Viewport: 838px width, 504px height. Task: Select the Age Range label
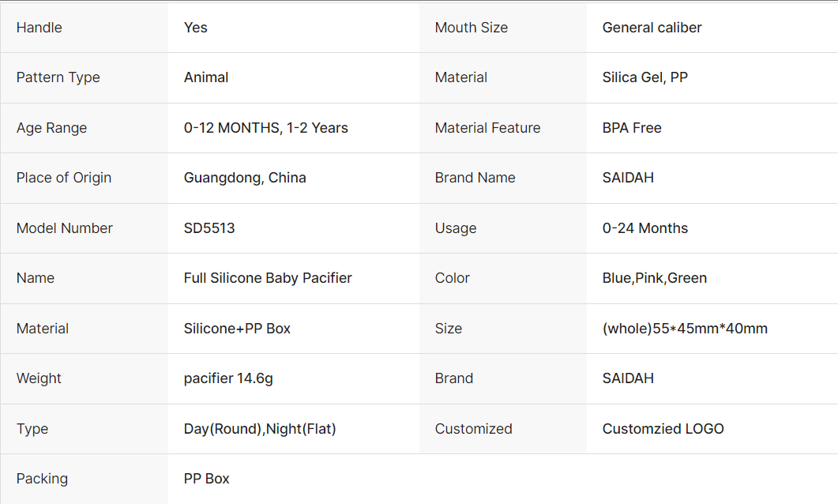[x=52, y=128]
